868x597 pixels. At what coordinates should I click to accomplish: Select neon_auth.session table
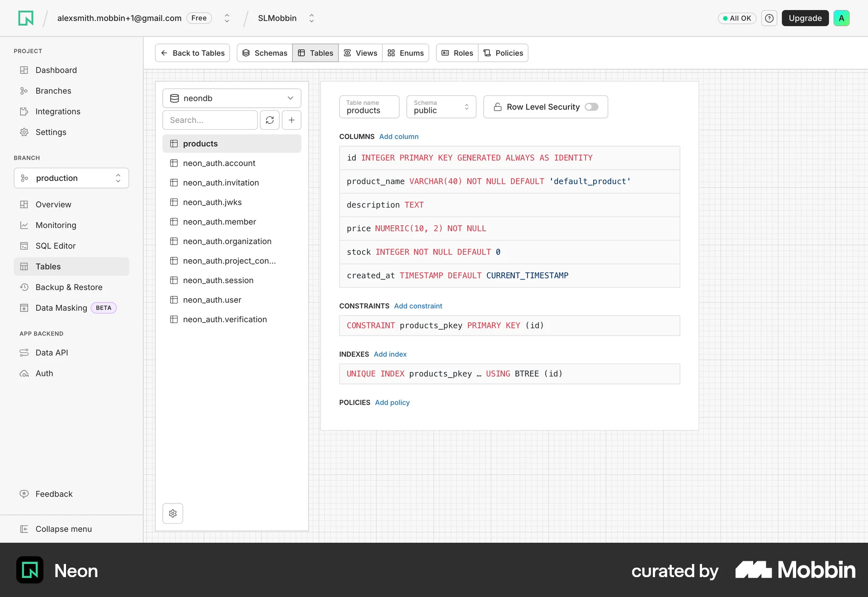coord(232,280)
